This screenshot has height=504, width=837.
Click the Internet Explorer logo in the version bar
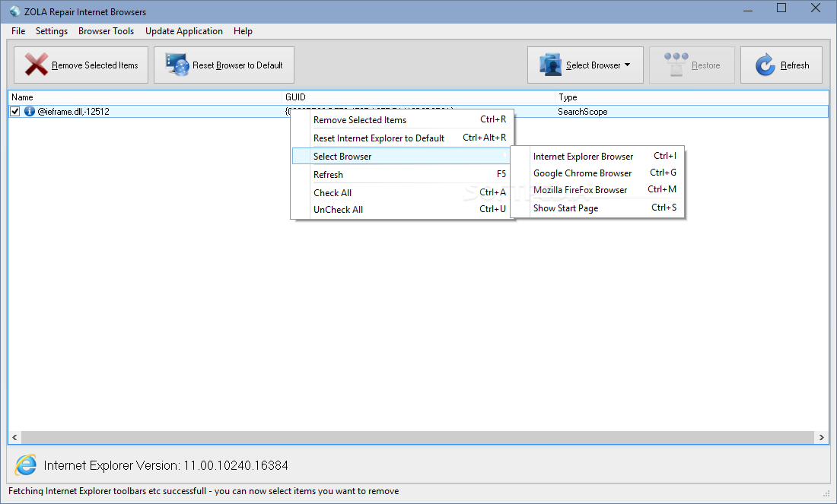point(26,465)
